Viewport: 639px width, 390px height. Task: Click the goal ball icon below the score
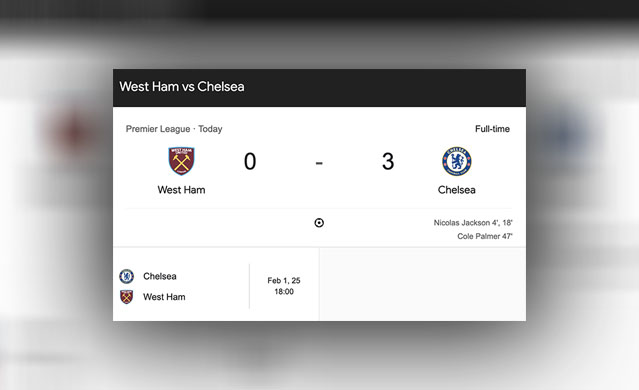click(x=319, y=223)
